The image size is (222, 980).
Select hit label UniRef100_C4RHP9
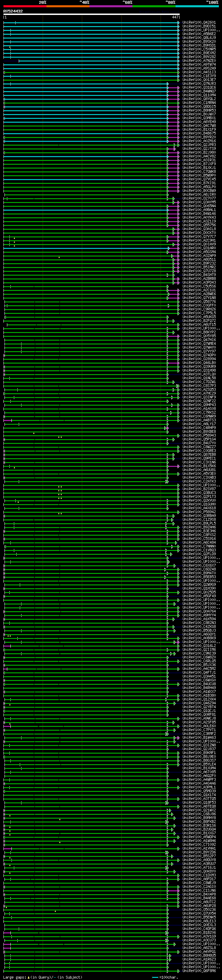click(199, 428)
